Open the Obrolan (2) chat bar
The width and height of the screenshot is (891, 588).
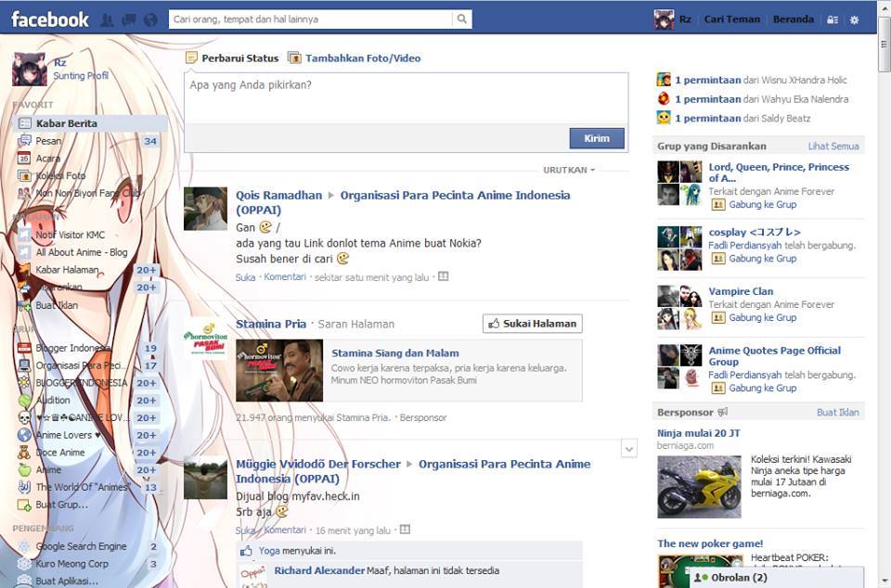coord(775,577)
